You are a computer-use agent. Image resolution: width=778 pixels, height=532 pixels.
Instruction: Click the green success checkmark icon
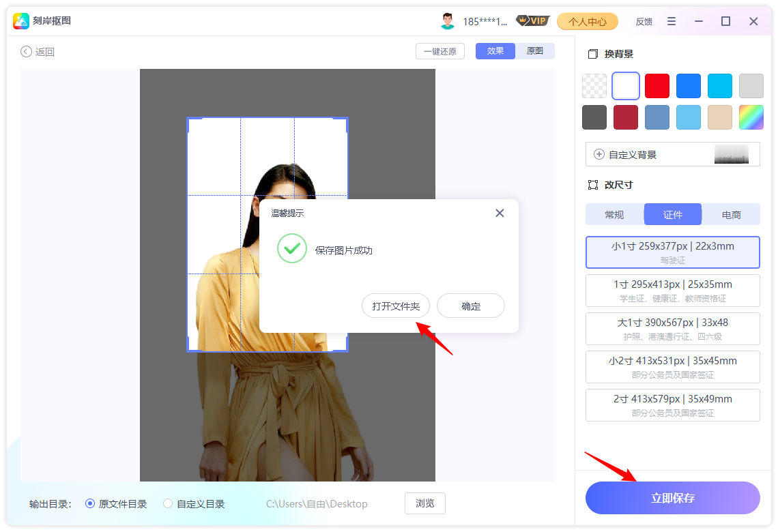tap(292, 248)
